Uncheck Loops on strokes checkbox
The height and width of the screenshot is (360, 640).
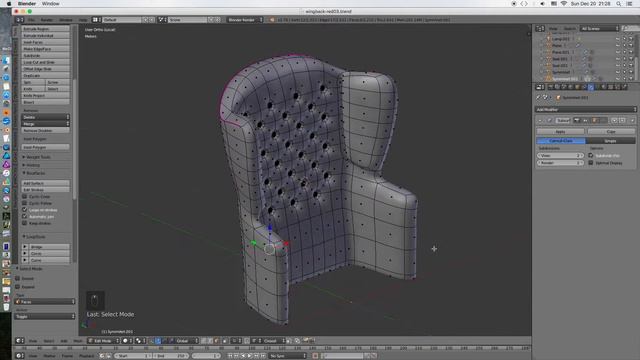click(24, 210)
